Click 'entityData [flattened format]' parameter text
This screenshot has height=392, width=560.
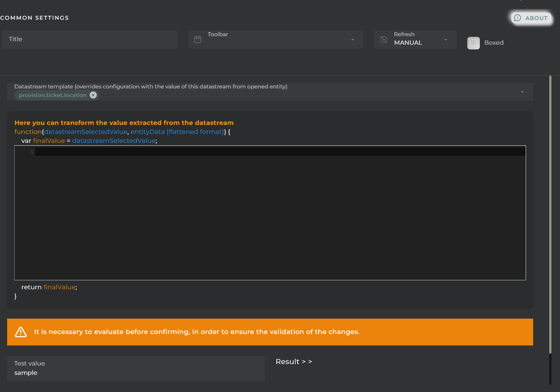click(x=177, y=132)
